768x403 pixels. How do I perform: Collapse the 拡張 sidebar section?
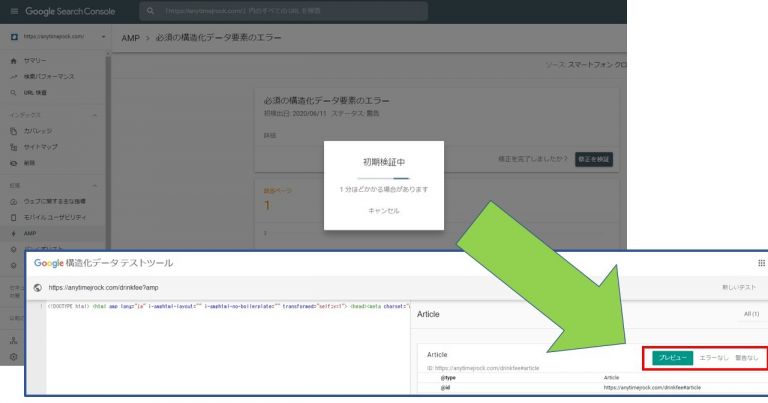pos(95,186)
